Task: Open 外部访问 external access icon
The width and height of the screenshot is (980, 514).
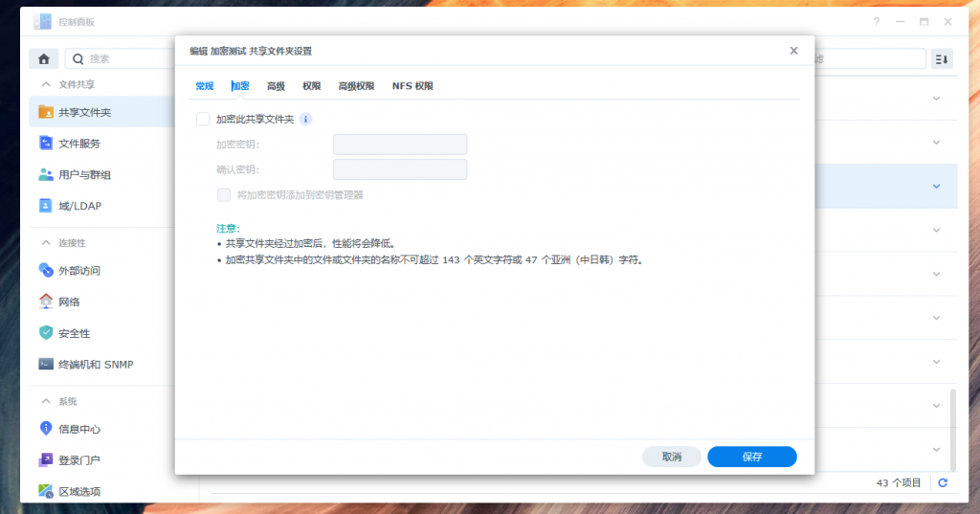Action: tap(46, 271)
